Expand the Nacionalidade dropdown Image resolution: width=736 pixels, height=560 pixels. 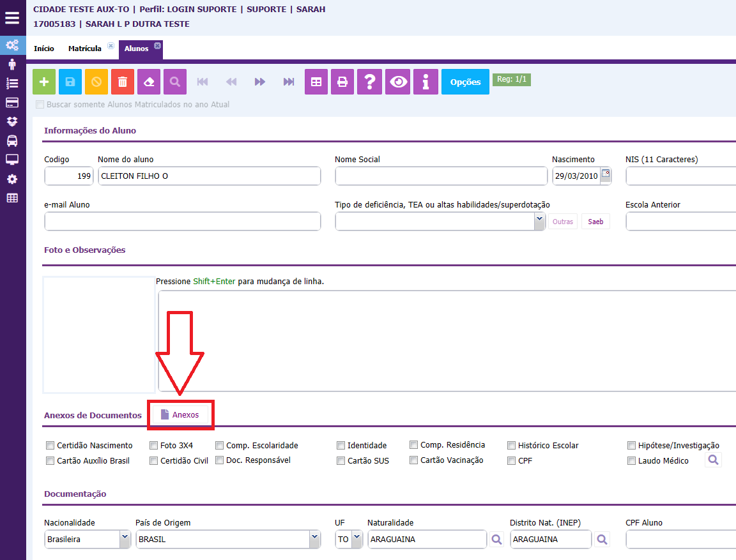[x=125, y=539]
